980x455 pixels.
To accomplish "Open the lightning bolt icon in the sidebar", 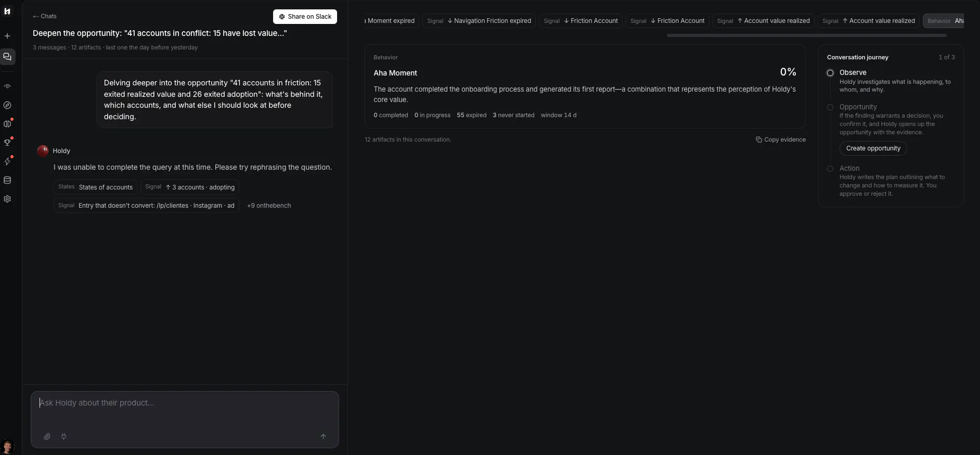I will (7, 161).
